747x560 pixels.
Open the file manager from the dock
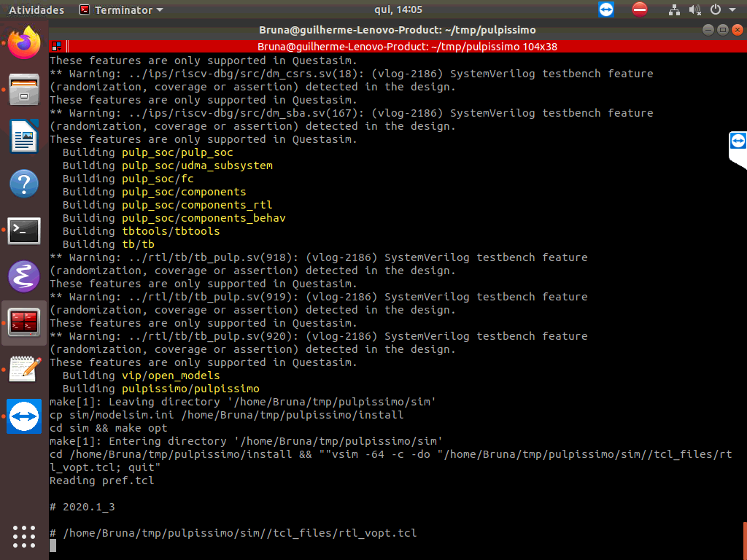[24, 89]
